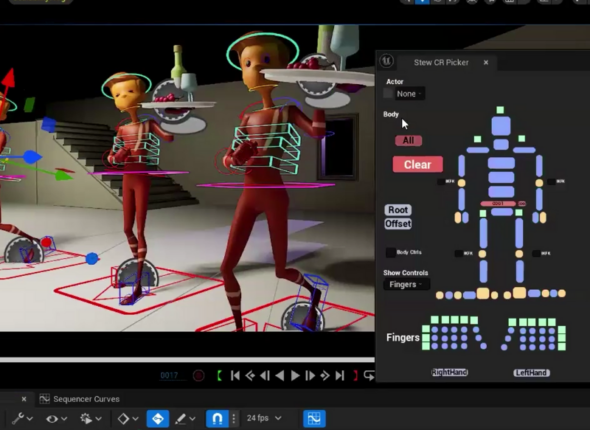
Task: Click the Root button
Action: click(398, 210)
